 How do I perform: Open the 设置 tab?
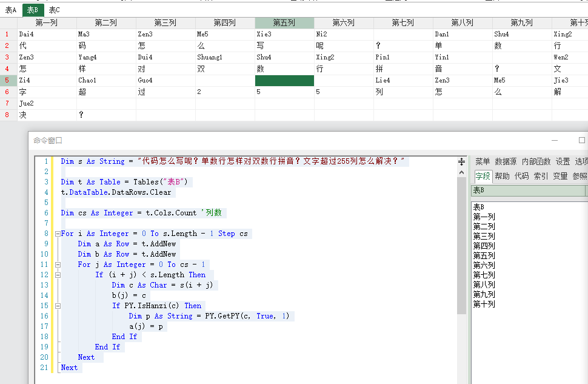tap(563, 161)
